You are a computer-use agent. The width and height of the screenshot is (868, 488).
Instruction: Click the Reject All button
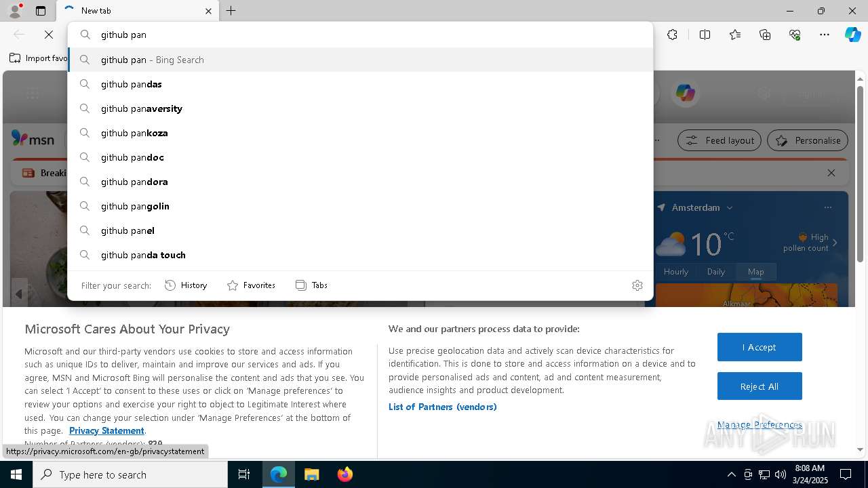759,386
